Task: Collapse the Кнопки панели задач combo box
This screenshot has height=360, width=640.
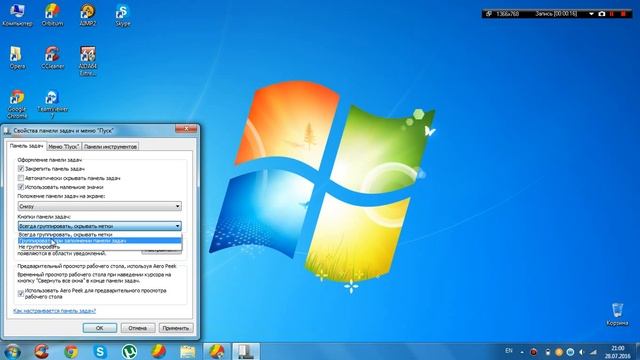Action: click(100, 226)
